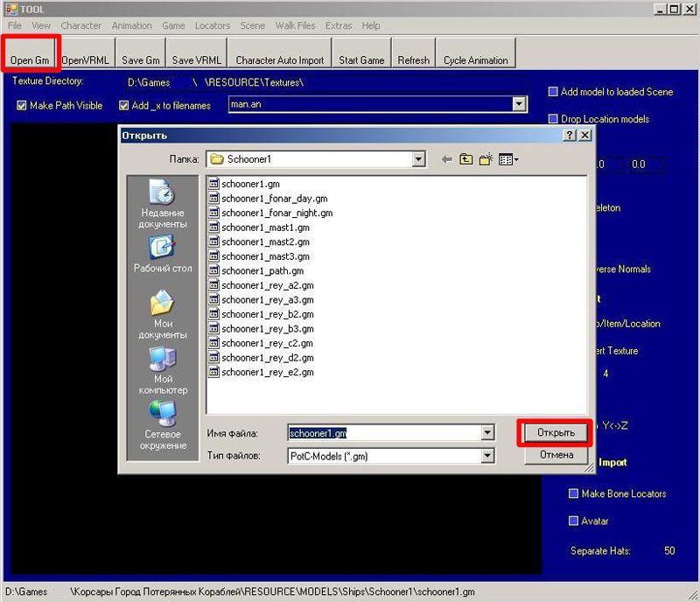Select file schooner1_rey_e2.gm
The width and height of the screenshot is (700, 602).
[x=262, y=372]
